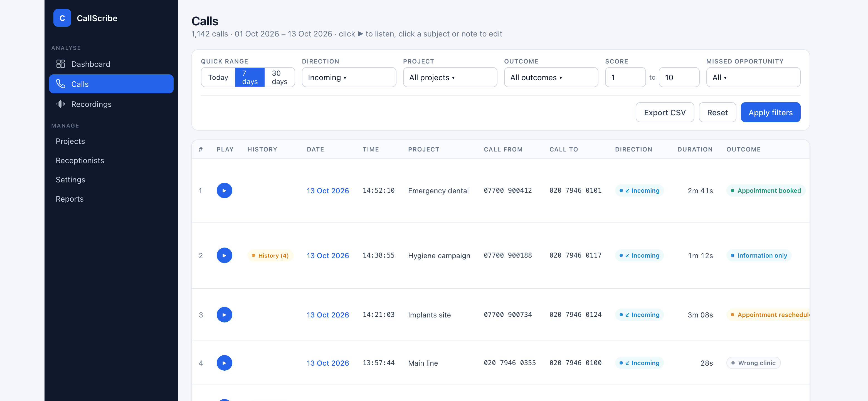Click the Appointment booked outcome tag
The height and width of the screenshot is (401, 868).
766,190
